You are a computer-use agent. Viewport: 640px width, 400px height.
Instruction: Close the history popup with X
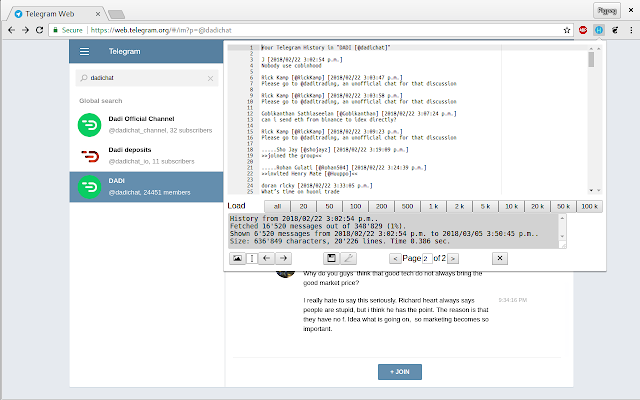(x=500, y=258)
